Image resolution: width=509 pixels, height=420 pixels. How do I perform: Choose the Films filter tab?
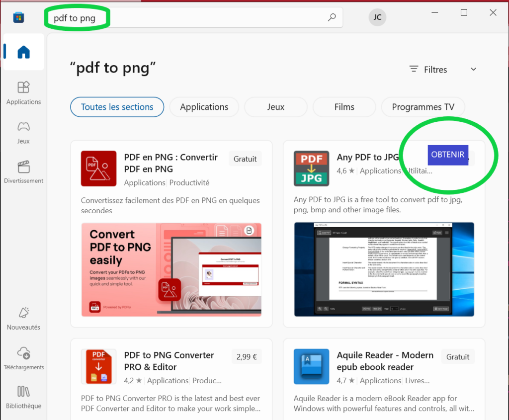(x=344, y=107)
